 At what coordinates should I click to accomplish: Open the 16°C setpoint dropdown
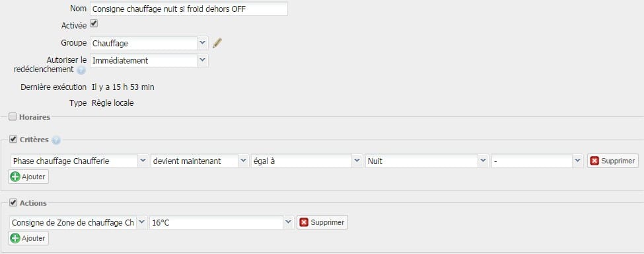(x=222, y=222)
